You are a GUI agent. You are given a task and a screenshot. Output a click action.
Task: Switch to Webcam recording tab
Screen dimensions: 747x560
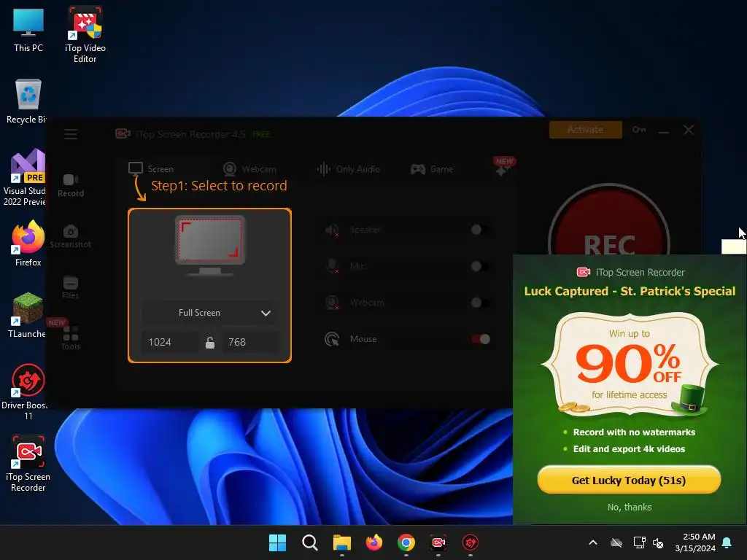point(249,169)
